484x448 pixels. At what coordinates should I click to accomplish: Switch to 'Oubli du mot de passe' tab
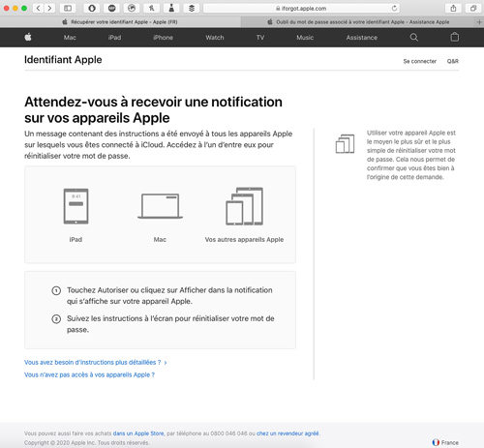(x=358, y=22)
